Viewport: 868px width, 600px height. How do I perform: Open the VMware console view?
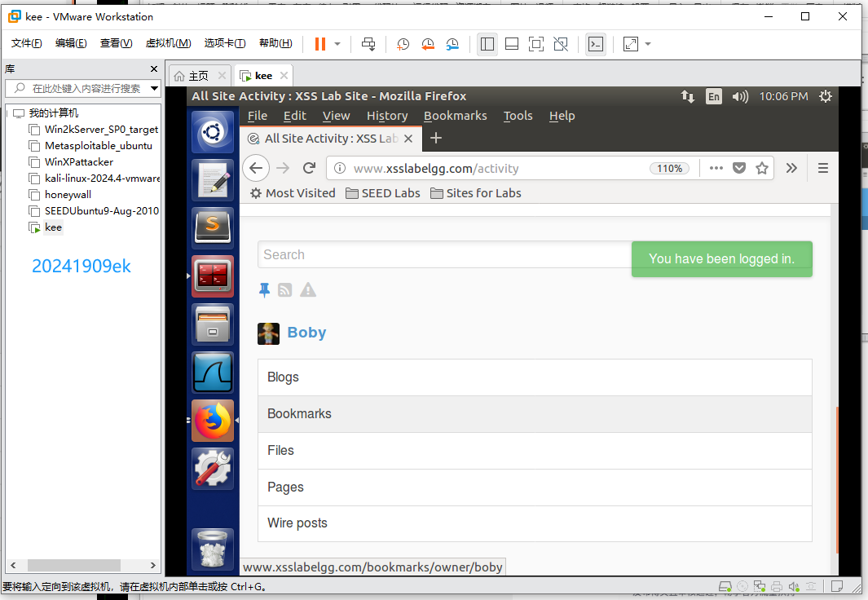[x=596, y=44]
